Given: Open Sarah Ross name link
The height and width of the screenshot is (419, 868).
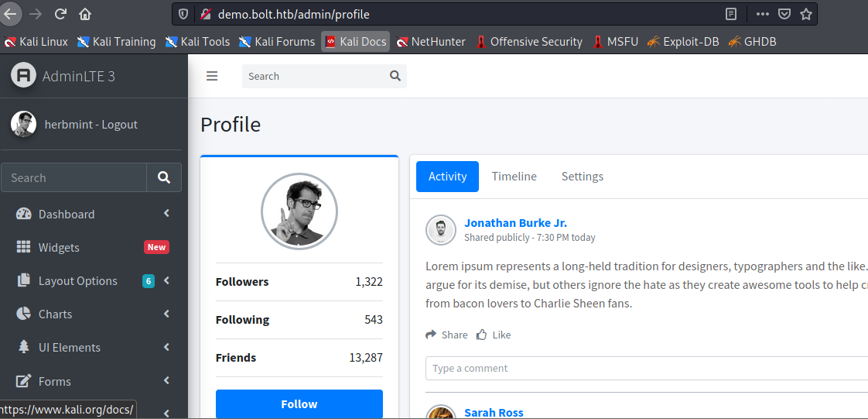Looking at the screenshot, I should 494,412.
